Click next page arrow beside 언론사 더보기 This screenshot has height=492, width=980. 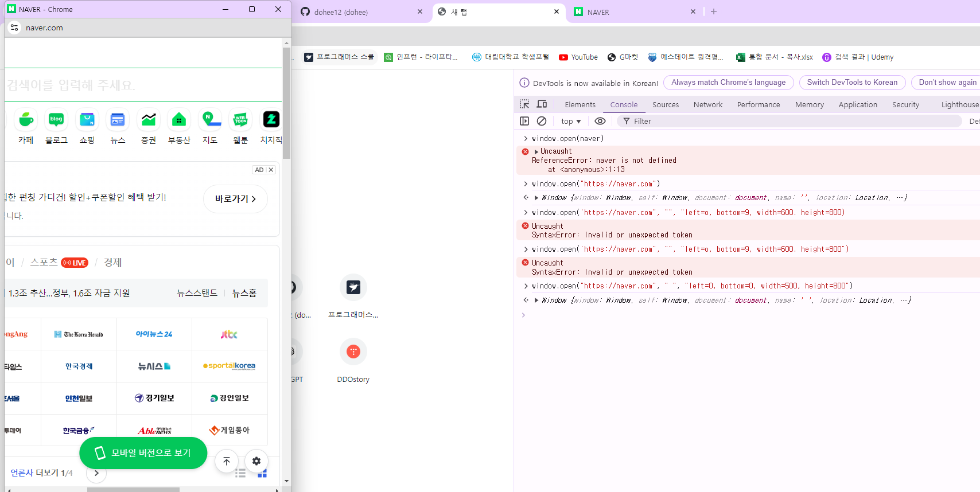point(96,473)
